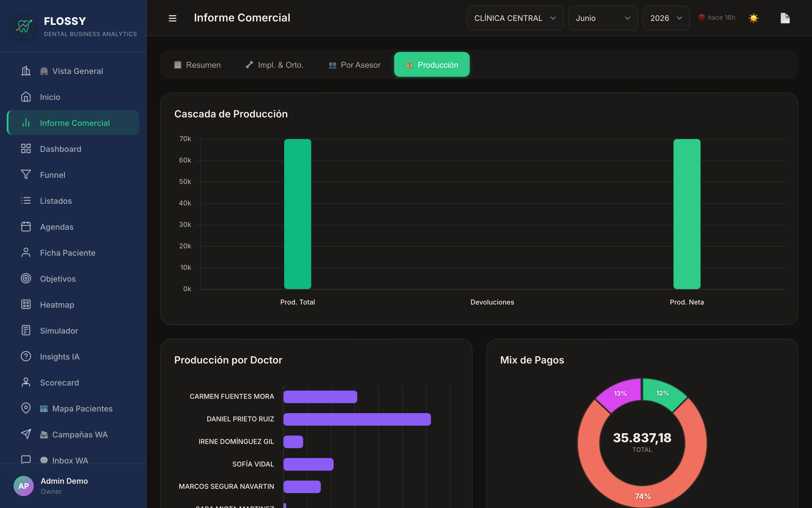
Task: Navigate to Objetivos
Action: pyautogui.click(x=73, y=279)
